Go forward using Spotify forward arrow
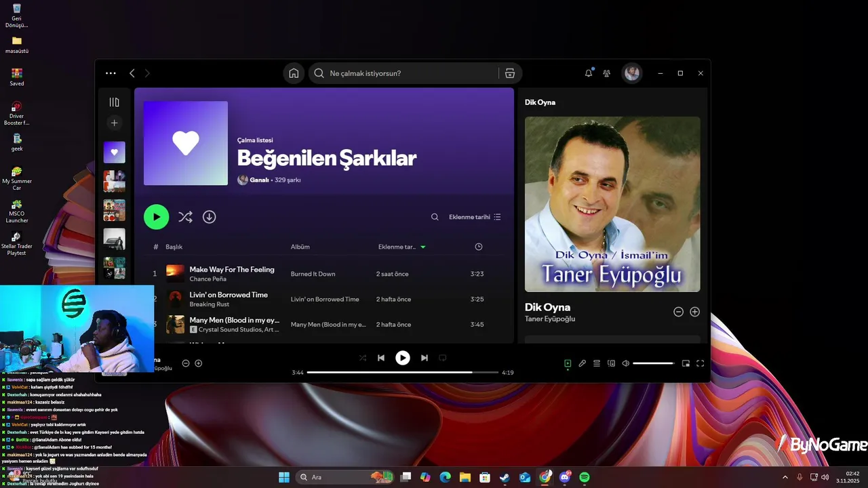This screenshot has width=868, height=488. pos(147,73)
